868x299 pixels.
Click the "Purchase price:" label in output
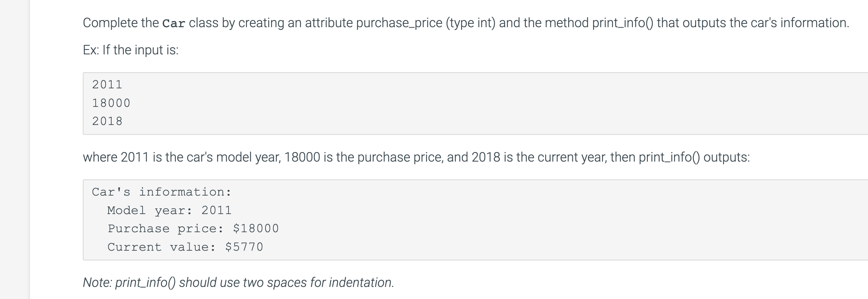click(x=166, y=228)
